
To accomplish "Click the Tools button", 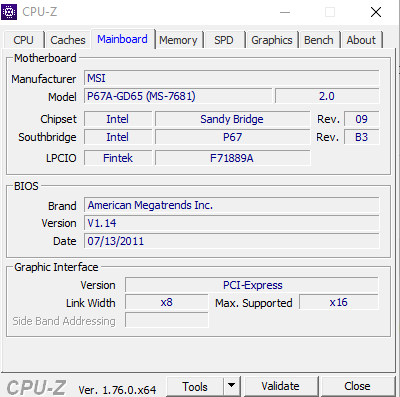I will [195, 387].
